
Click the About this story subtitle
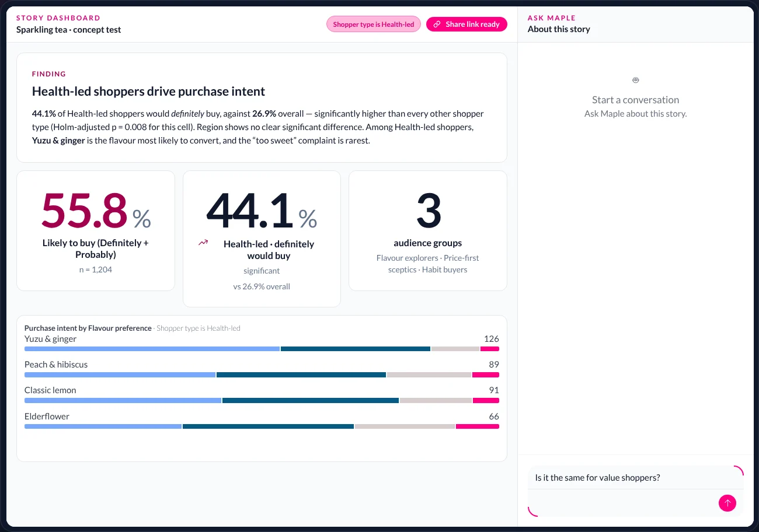click(559, 29)
